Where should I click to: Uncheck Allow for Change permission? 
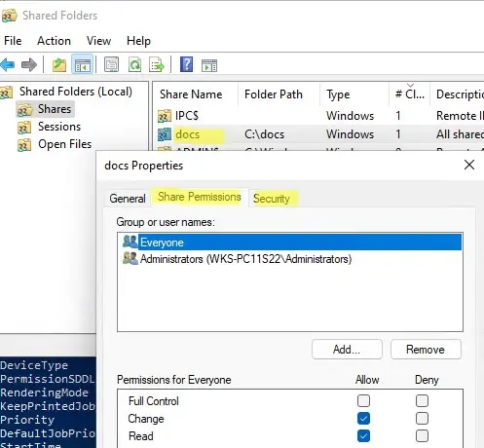[363, 418]
